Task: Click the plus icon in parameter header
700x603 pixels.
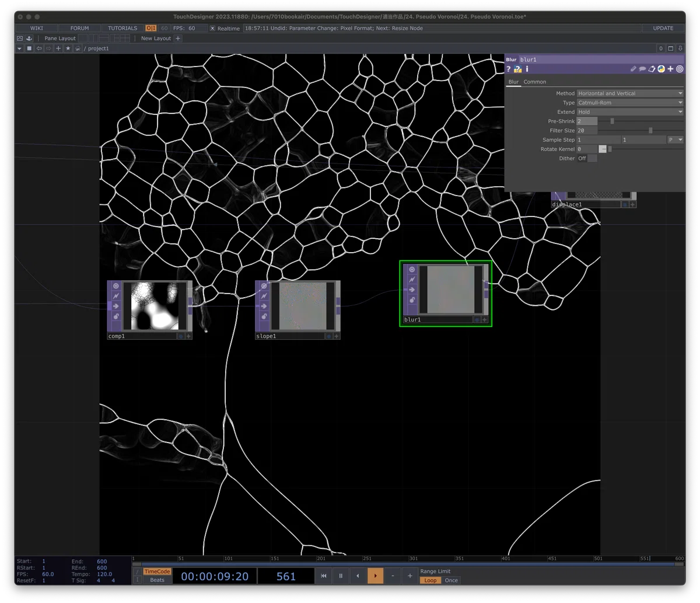Action: (x=670, y=69)
